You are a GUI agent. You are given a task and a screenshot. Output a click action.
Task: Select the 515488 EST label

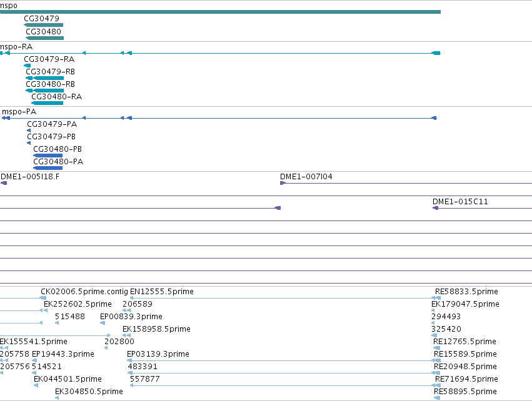click(70, 317)
